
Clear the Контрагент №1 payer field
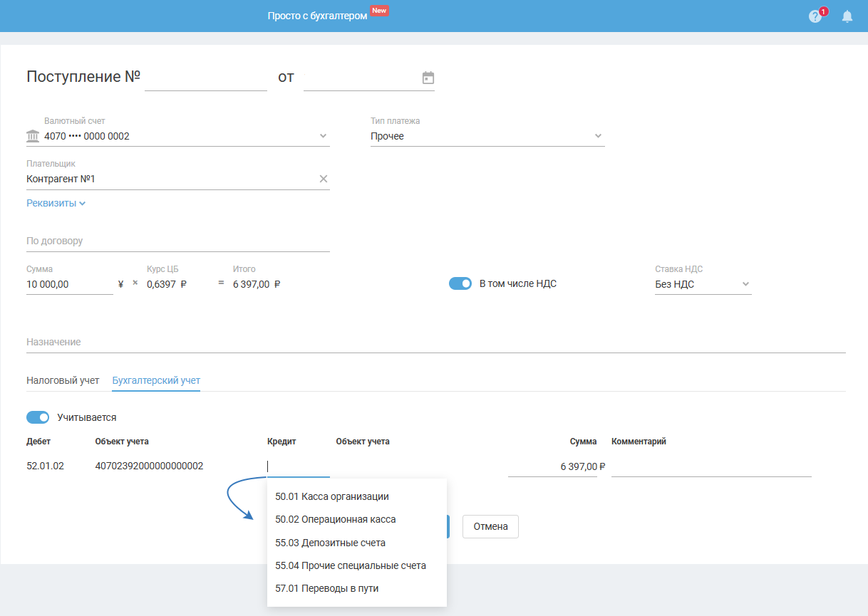tap(324, 179)
